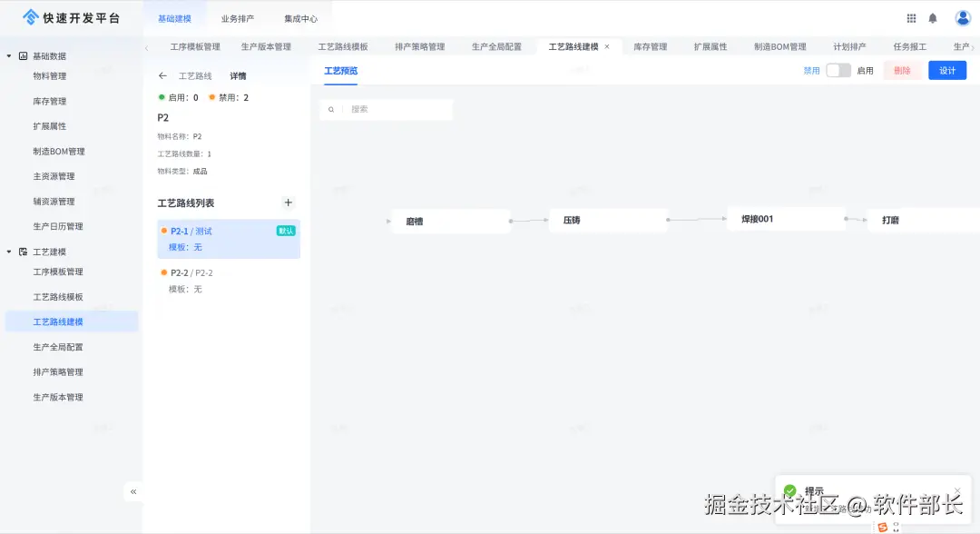Open 库存管理 in the sidebar
980x534 pixels.
(x=49, y=101)
